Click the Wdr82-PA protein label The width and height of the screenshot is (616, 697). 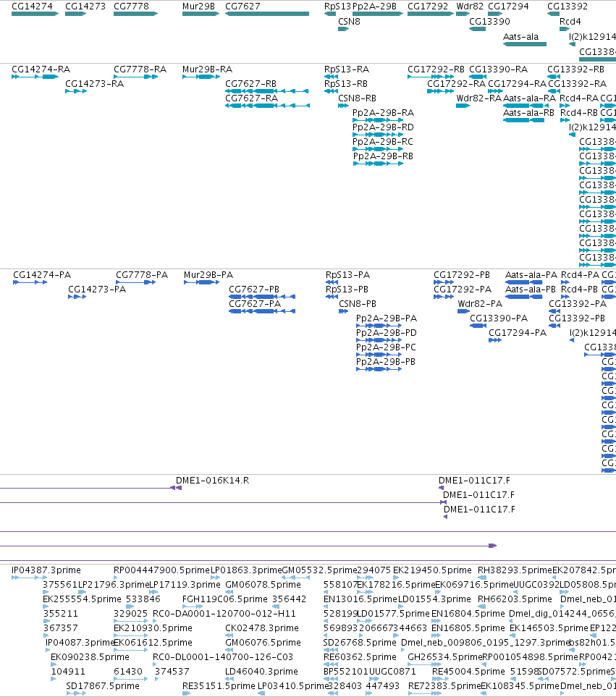[x=480, y=303]
